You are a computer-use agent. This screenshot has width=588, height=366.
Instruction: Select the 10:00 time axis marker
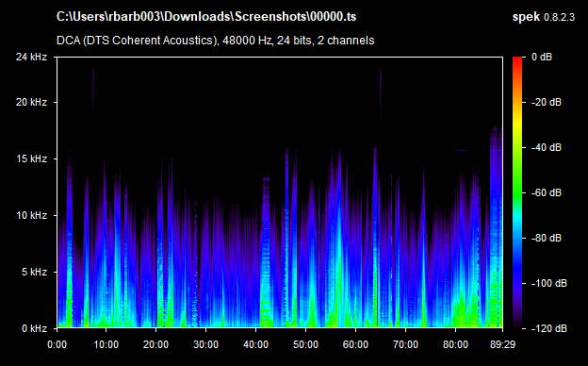106,344
